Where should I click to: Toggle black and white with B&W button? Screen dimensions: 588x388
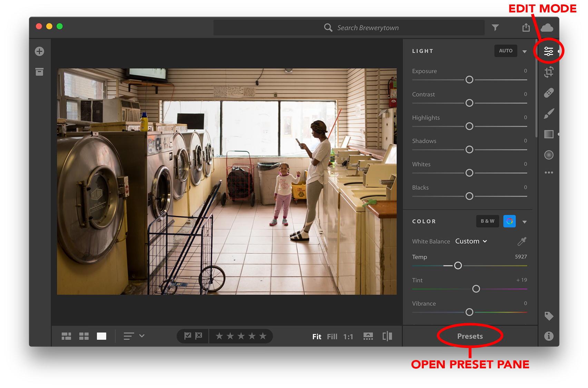click(487, 221)
